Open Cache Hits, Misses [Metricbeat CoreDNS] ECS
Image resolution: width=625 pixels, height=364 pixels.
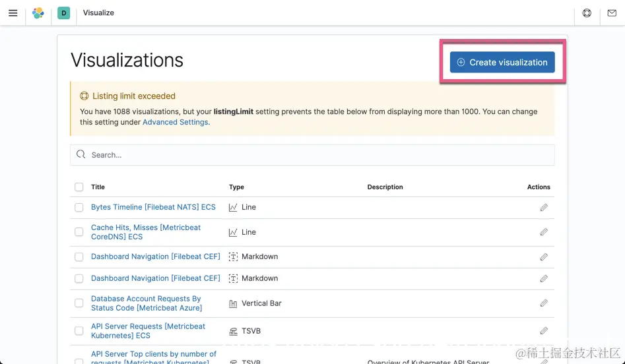[x=146, y=231]
